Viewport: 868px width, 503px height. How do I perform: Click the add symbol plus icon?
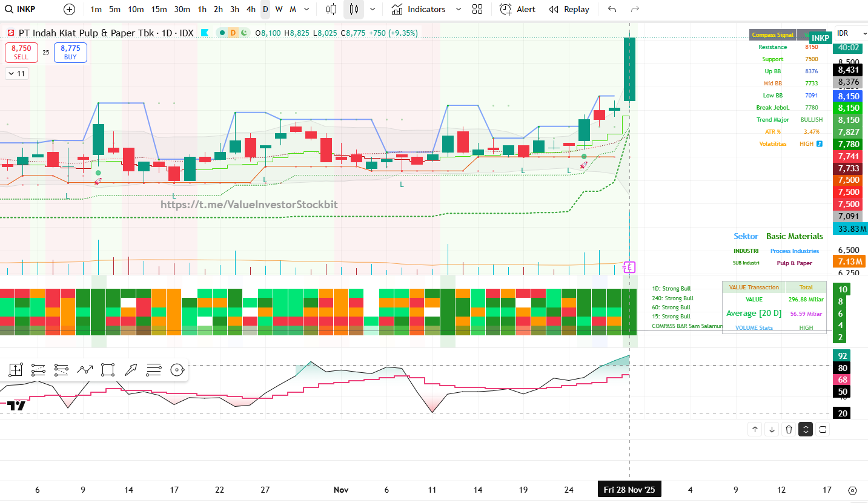click(70, 9)
